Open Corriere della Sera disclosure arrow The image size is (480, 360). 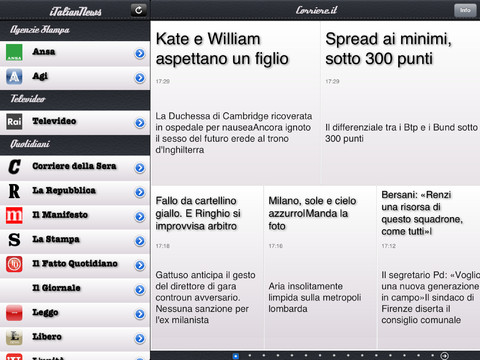[140, 168]
